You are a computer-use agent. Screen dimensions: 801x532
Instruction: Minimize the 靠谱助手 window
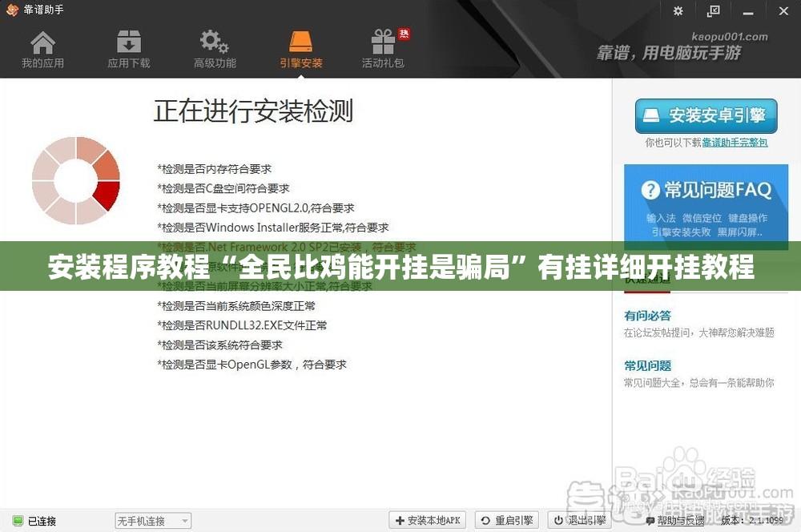click(x=748, y=12)
